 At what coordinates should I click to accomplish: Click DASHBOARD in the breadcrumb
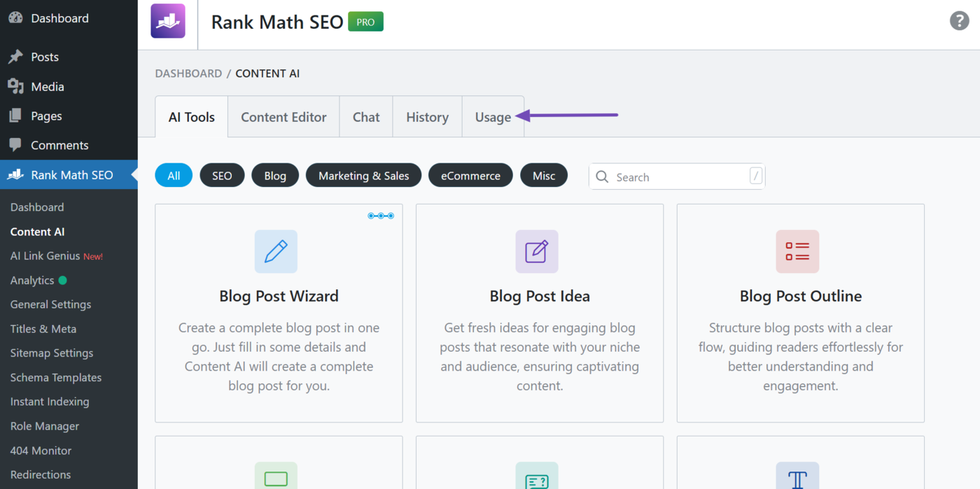(x=188, y=74)
